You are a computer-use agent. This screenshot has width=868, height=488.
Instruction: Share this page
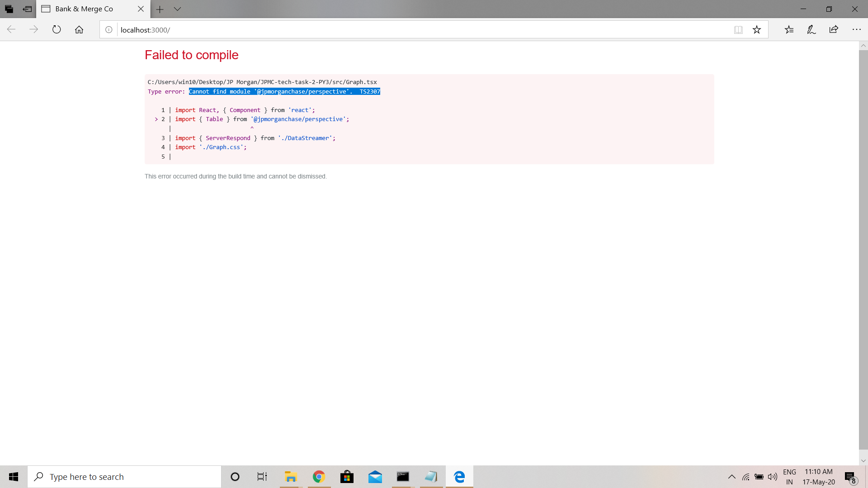834,30
